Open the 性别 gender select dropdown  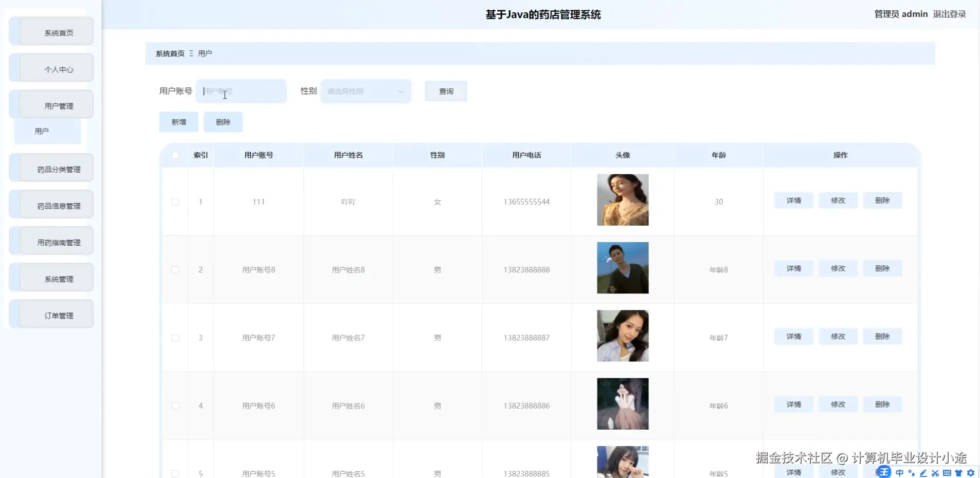(x=366, y=91)
